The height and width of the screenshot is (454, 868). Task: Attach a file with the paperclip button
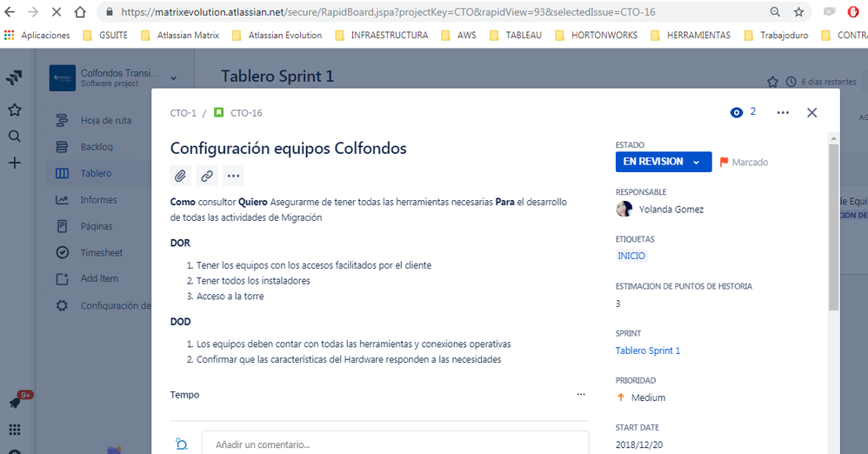(180, 176)
